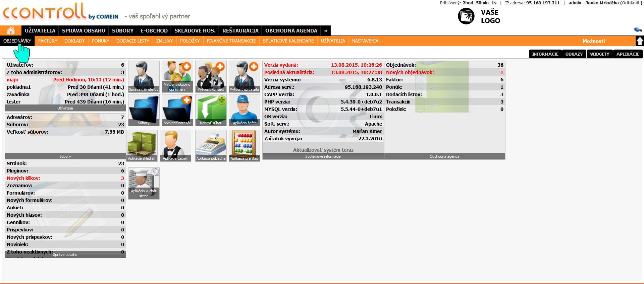644x284 pixels.
Task: Click Vytvoriť skupinu oprávnení icon
Action: click(177, 76)
